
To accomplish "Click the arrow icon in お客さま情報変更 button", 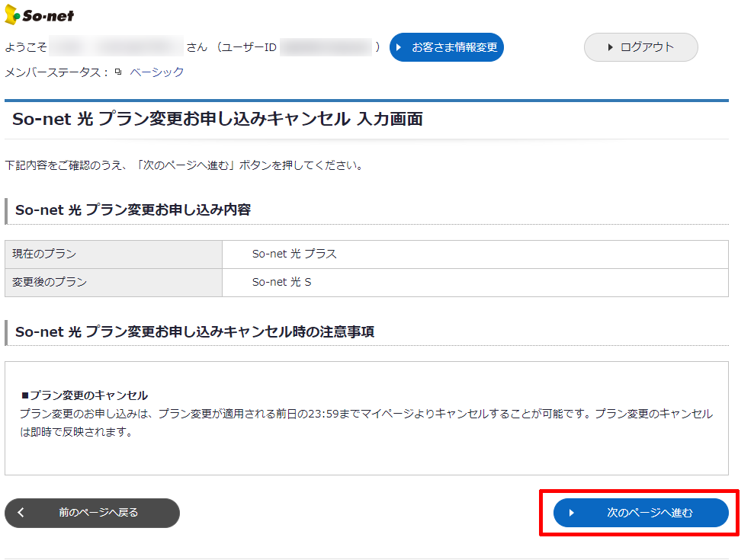I will 399,47.
